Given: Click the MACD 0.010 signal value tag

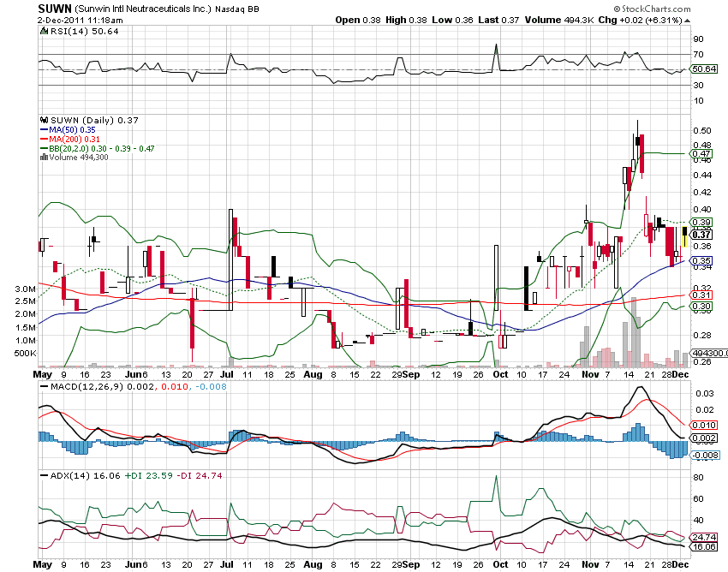Looking at the screenshot, I should (704, 426).
